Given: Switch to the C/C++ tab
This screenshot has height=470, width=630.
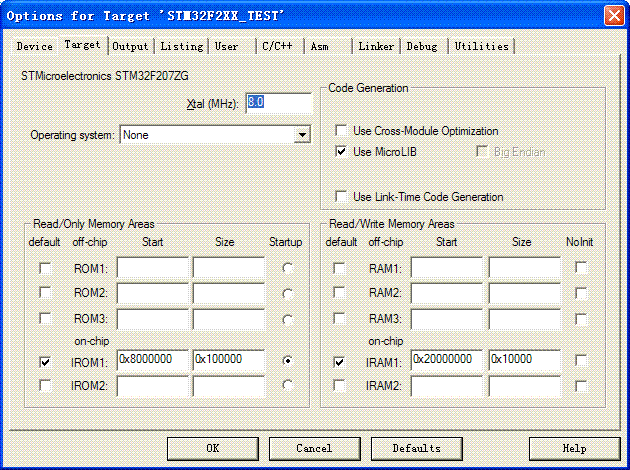Looking at the screenshot, I should click(279, 46).
